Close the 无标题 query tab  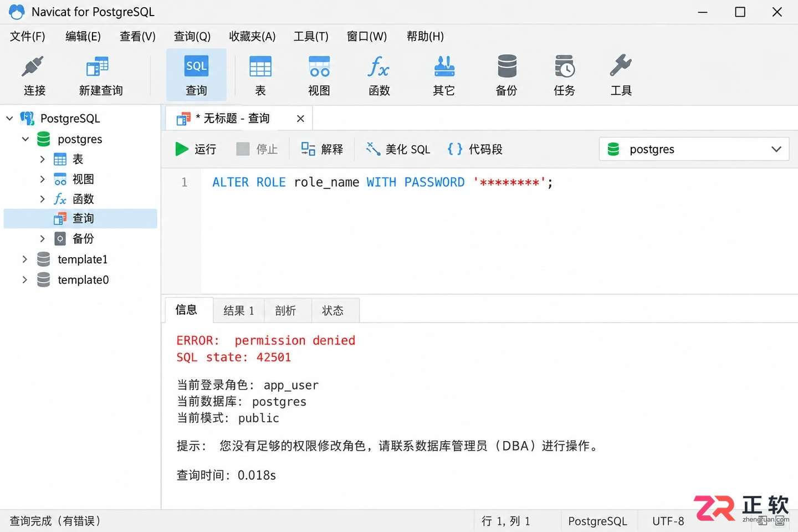(x=300, y=119)
